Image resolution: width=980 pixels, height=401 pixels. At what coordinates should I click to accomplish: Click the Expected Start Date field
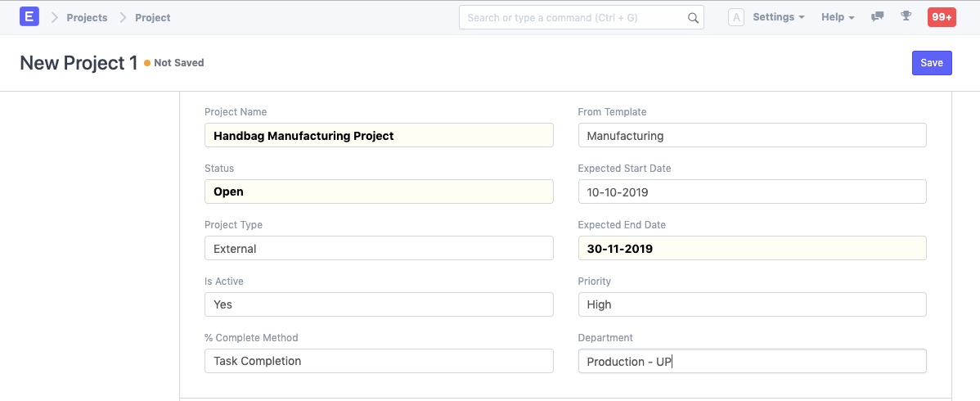(x=751, y=191)
